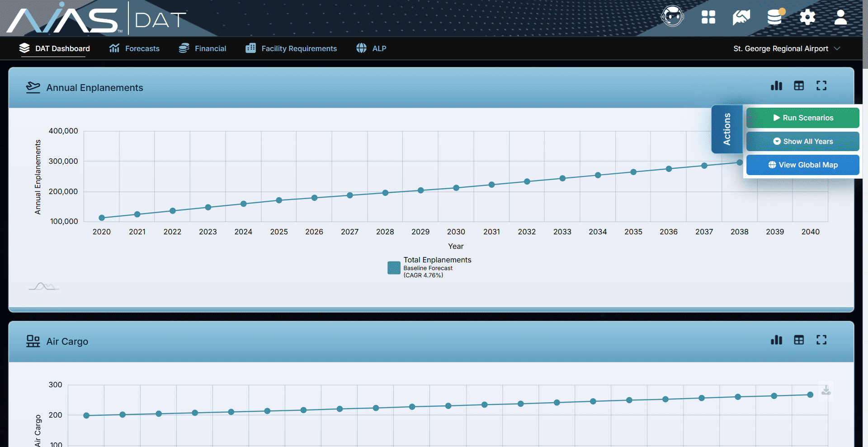Click the distribution curve icon below chart

[44, 286]
